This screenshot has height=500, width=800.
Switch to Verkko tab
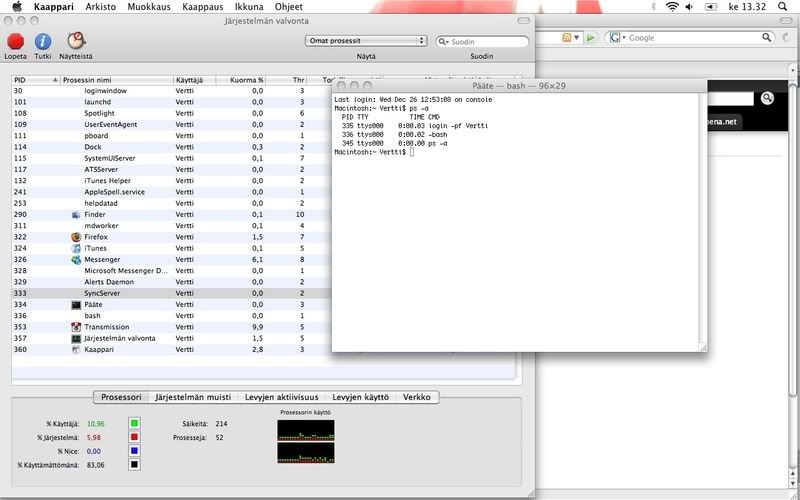tap(417, 397)
